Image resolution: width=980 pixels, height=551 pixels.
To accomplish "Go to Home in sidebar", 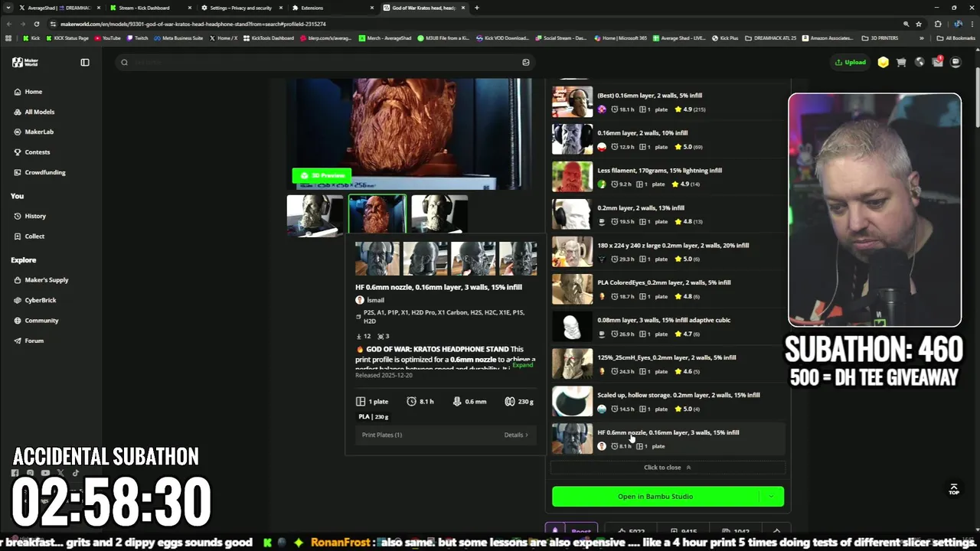I will [x=33, y=92].
